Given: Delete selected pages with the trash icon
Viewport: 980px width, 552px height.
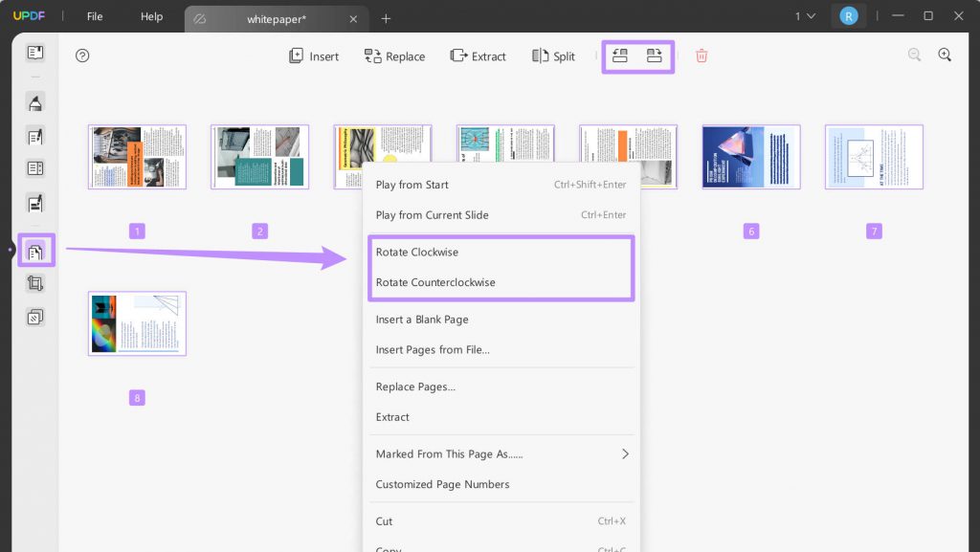Looking at the screenshot, I should [x=702, y=55].
